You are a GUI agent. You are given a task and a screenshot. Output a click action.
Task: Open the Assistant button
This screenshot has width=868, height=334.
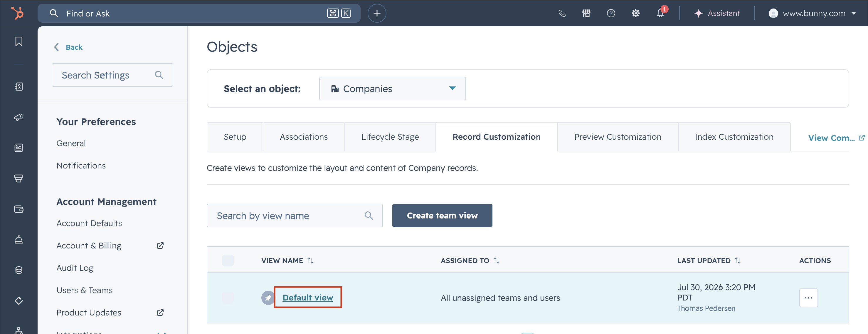click(717, 13)
